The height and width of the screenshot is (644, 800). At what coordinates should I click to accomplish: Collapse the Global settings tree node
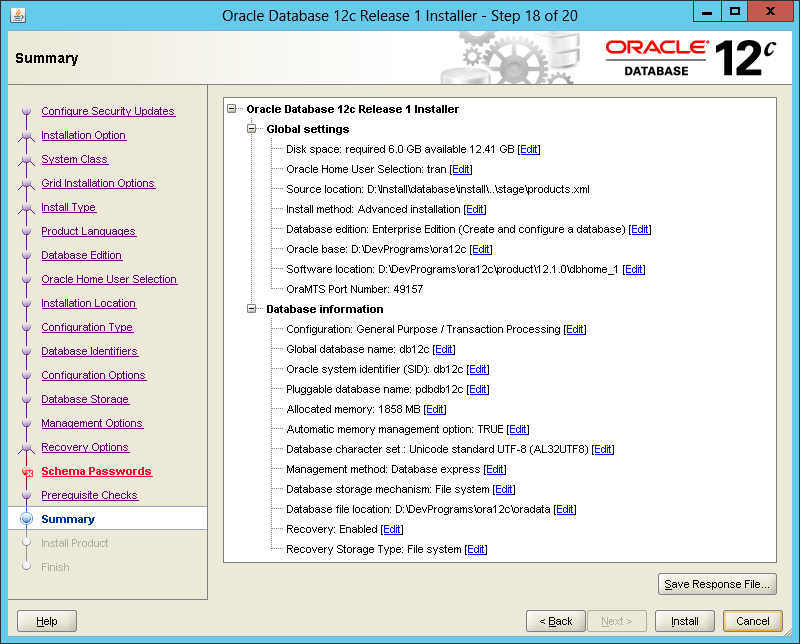[252, 129]
